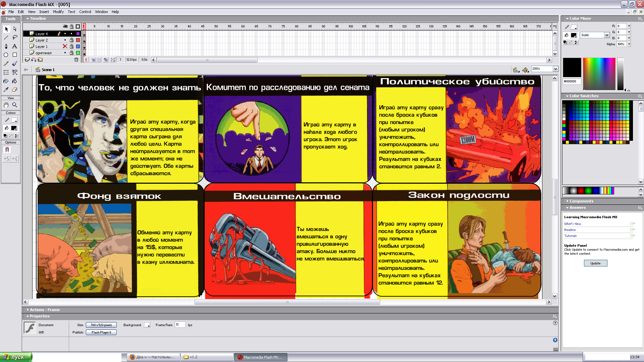Select the Brush tool
The image size is (644, 362).
tap(15, 63)
